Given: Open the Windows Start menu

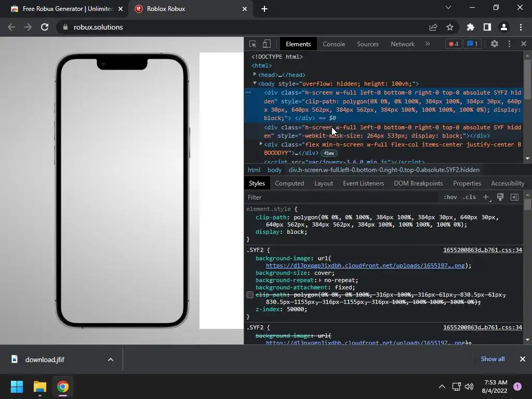Looking at the screenshot, I should pos(17,387).
